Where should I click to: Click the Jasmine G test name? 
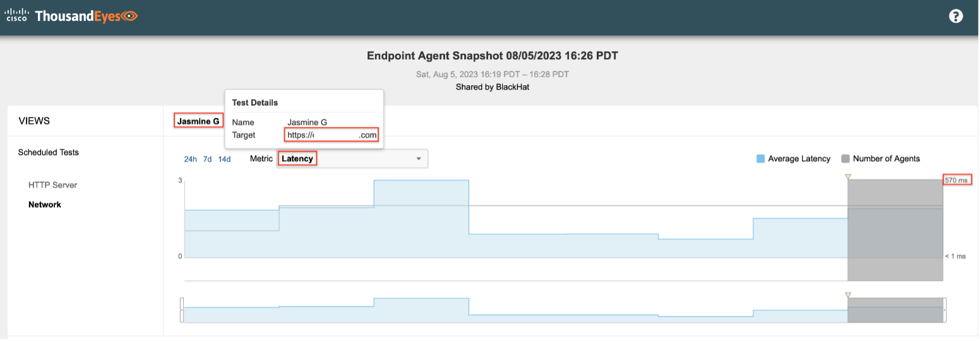pos(198,121)
